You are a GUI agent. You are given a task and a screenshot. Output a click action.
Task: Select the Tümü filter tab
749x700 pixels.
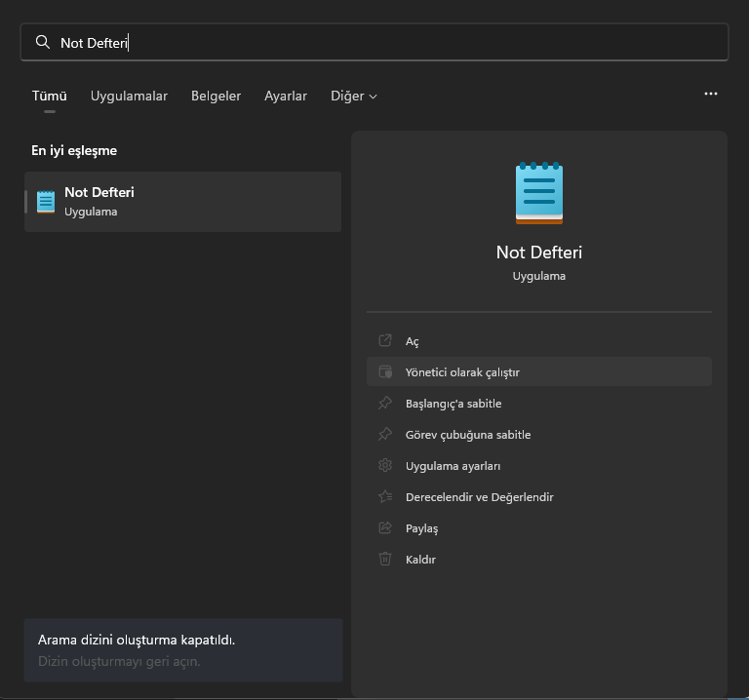49,96
